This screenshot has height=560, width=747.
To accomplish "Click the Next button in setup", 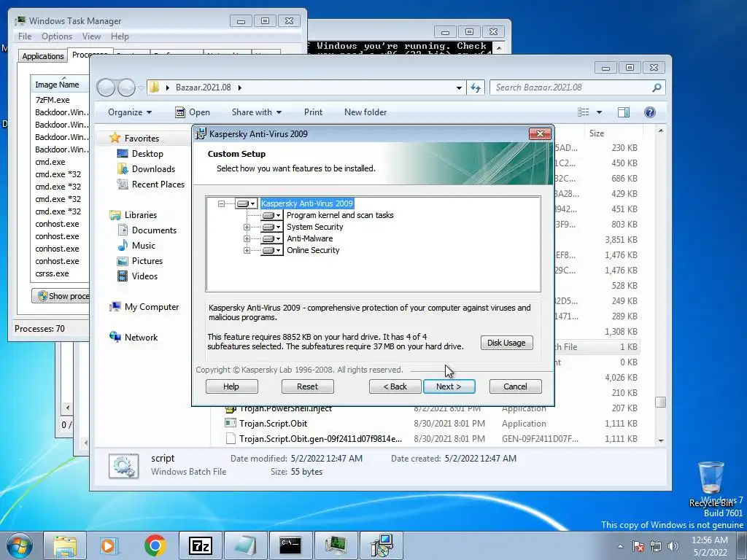I will tap(449, 386).
